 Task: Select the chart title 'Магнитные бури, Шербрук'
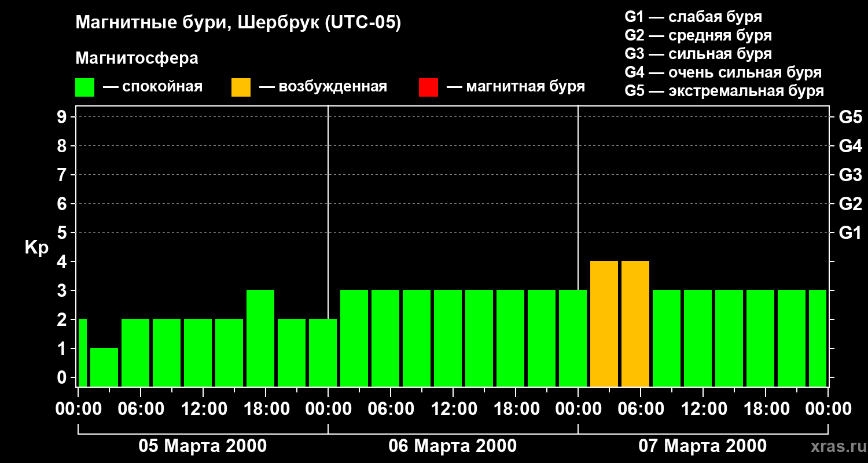238,23
